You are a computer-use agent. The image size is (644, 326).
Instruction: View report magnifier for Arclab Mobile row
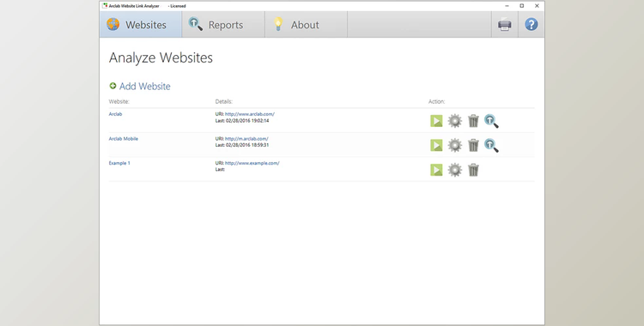pyautogui.click(x=491, y=145)
